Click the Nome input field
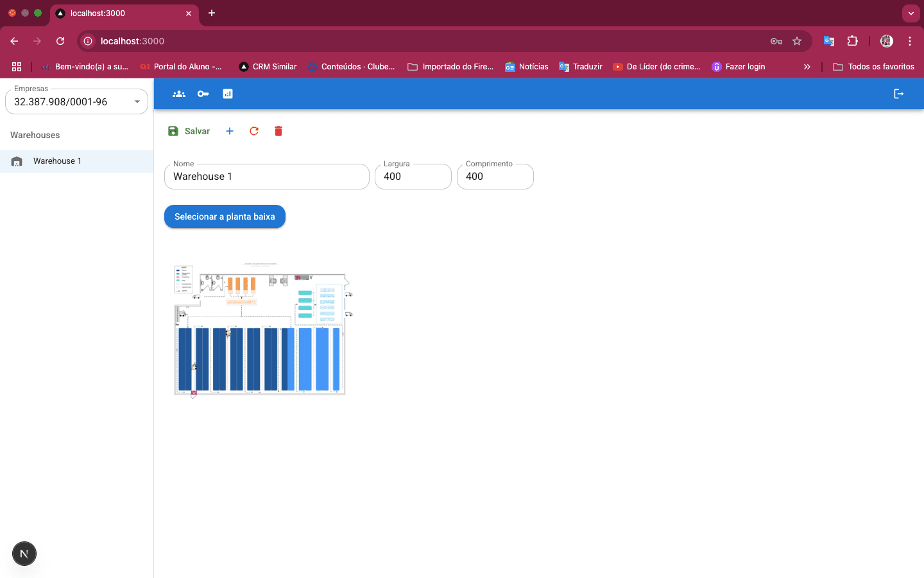The height and width of the screenshot is (578, 924). click(267, 177)
